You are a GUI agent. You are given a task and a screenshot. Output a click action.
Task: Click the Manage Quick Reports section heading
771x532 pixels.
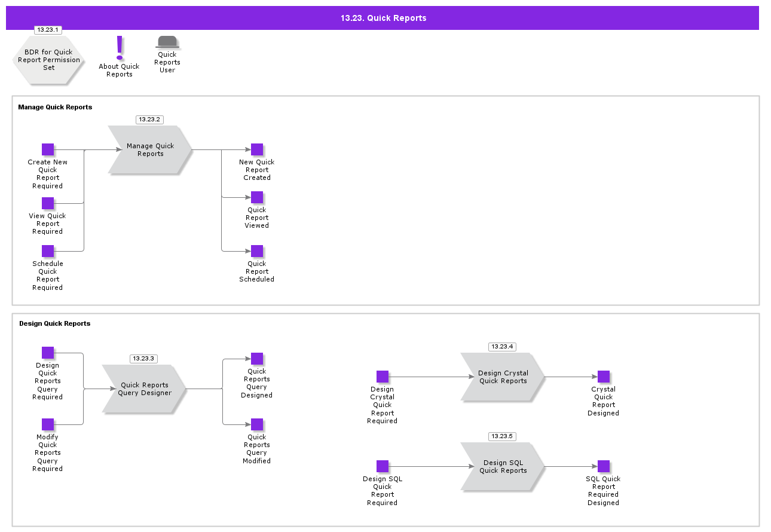(55, 107)
